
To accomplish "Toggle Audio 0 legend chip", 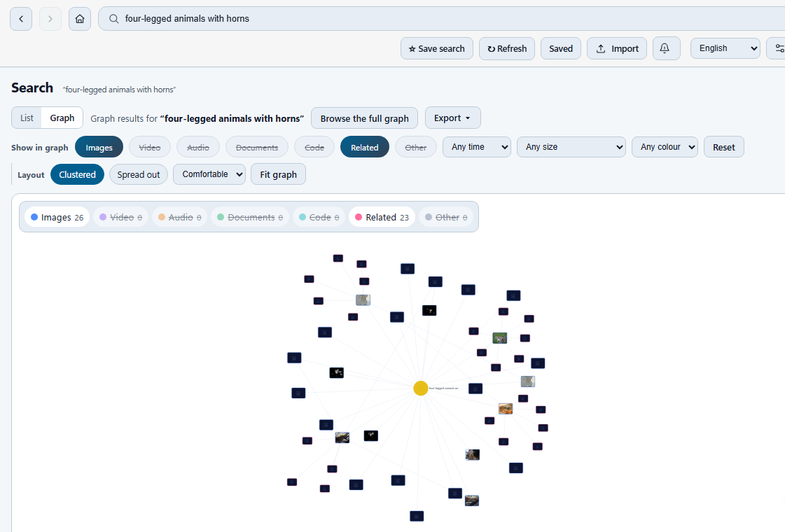I will click(180, 217).
